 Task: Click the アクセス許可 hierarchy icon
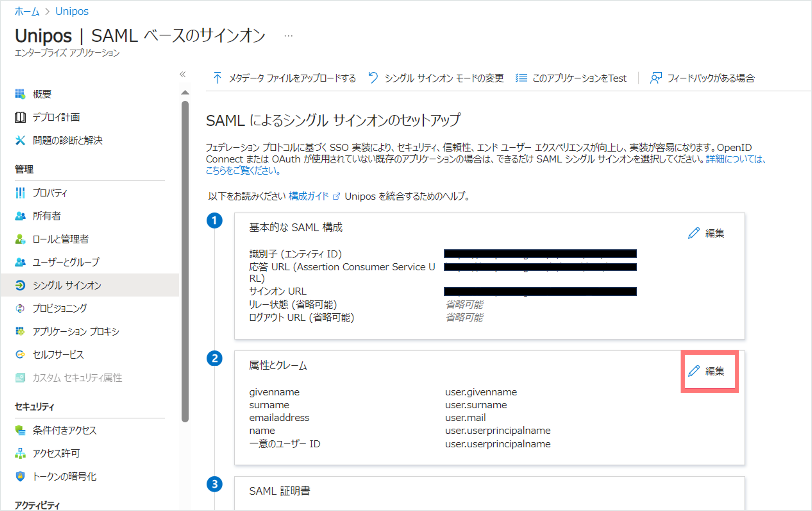20,453
